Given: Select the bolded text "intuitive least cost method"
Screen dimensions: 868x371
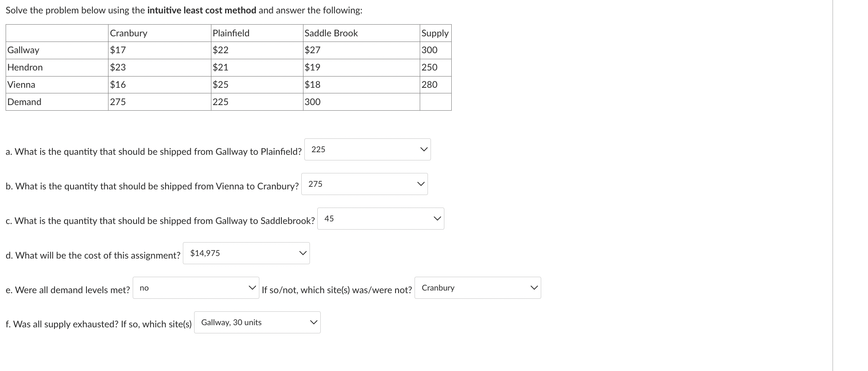Looking at the screenshot, I should pyautogui.click(x=201, y=10).
